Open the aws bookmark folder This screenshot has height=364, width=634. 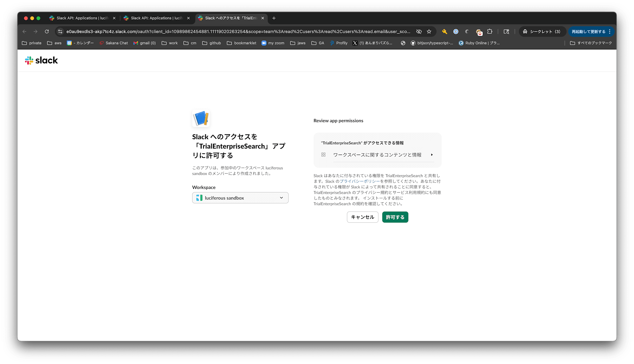(54, 43)
